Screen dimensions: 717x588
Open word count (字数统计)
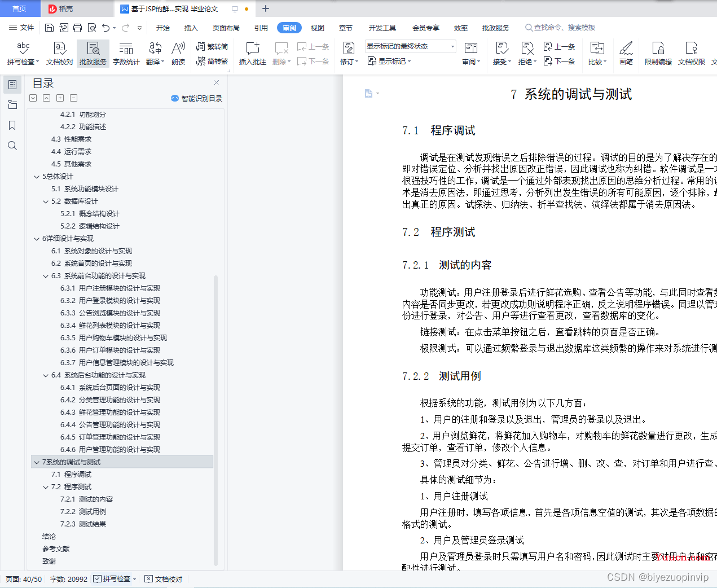coord(126,54)
